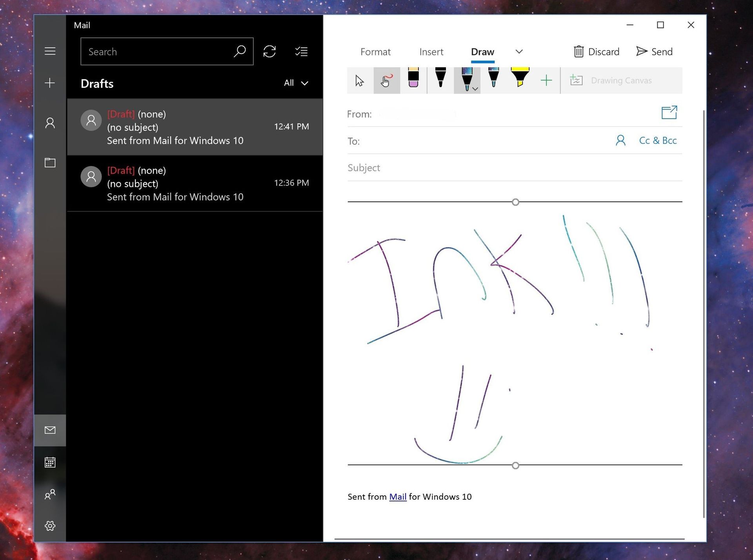Screen dimensions: 753x560
Task: Select the pointer selection tool
Action: click(x=359, y=80)
